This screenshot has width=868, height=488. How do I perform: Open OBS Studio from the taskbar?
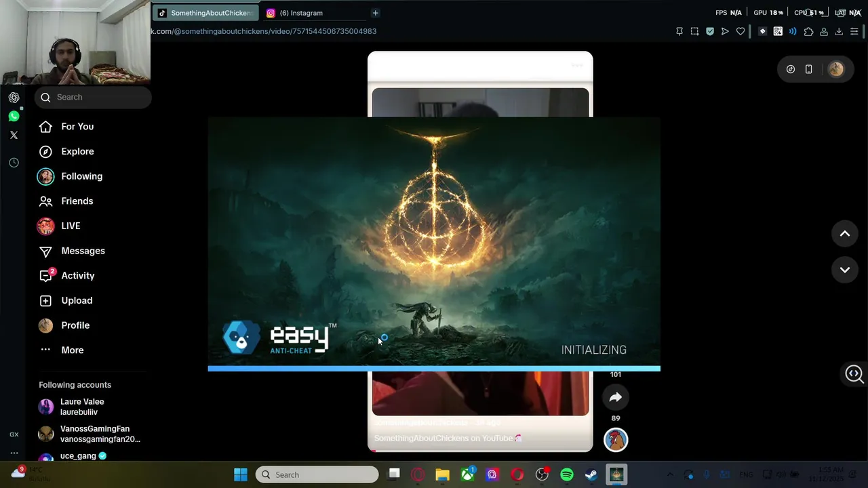[x=542, y=474]
